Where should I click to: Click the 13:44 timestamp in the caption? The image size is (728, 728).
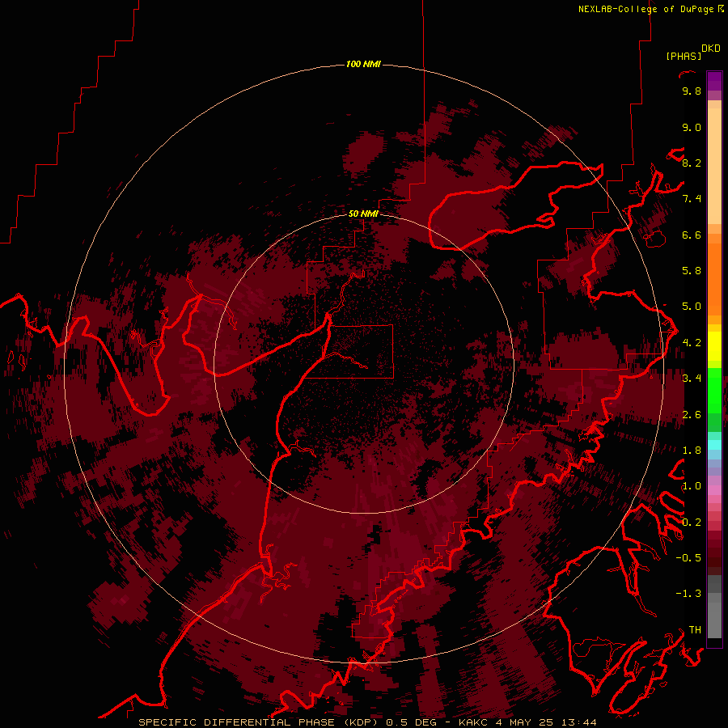(579, 722)
